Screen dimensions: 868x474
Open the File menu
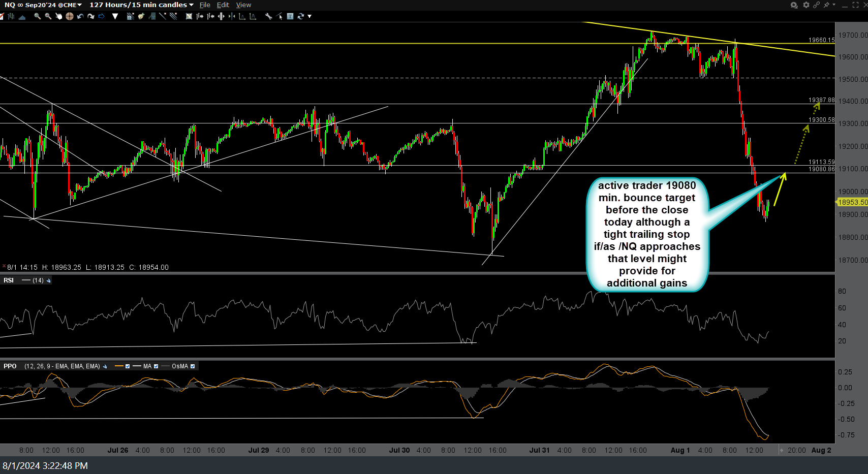205,5
